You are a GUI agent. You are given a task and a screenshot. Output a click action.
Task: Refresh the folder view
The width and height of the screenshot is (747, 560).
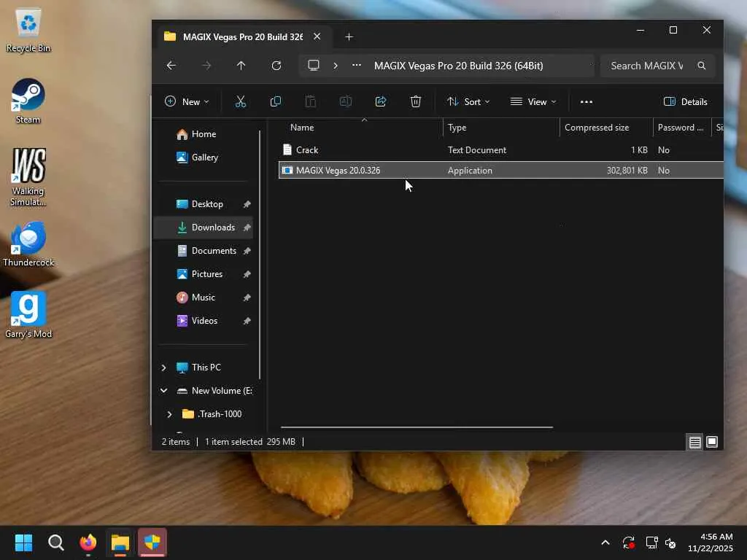coord(276,66)
